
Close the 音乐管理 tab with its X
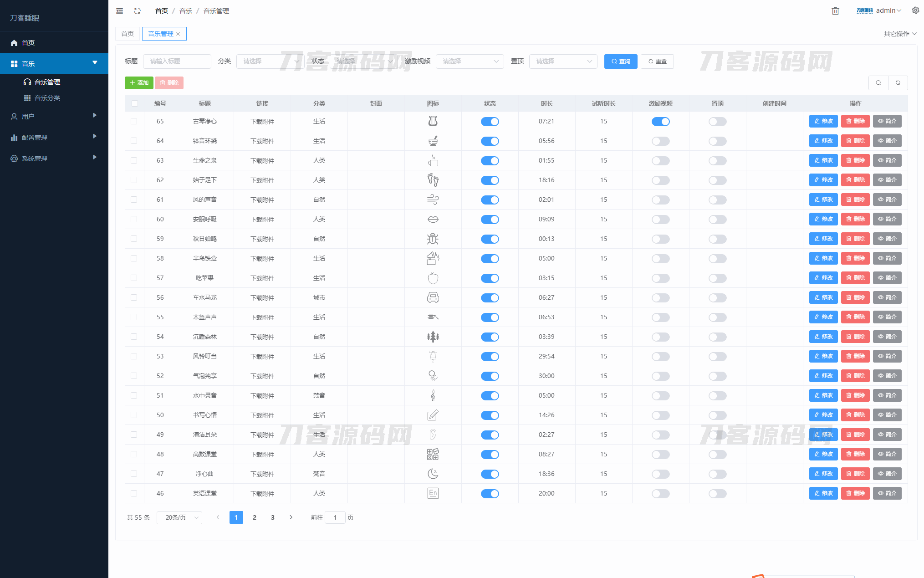pyautogui.click(x=178, y=34)
